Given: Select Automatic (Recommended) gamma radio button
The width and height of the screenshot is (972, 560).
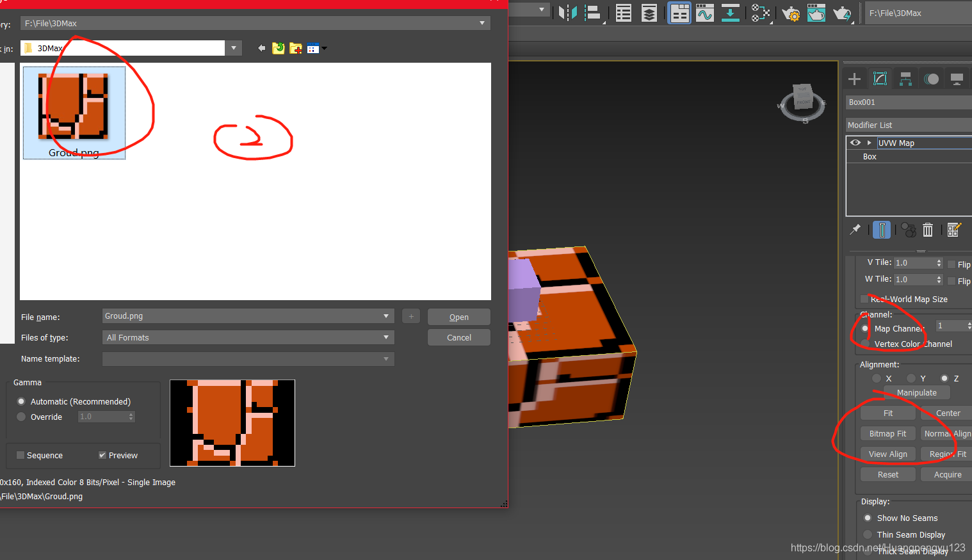Looking at the screenshot, I should point(21,401).
